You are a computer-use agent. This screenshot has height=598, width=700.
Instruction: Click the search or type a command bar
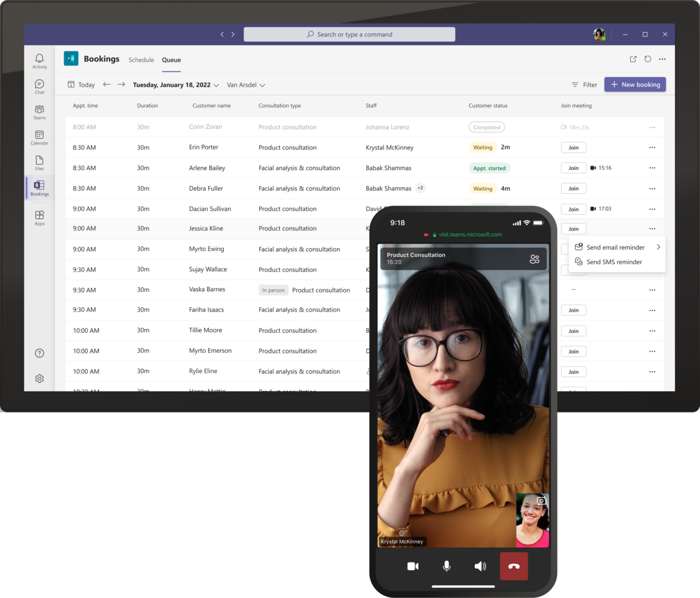[x=349, y=34]
